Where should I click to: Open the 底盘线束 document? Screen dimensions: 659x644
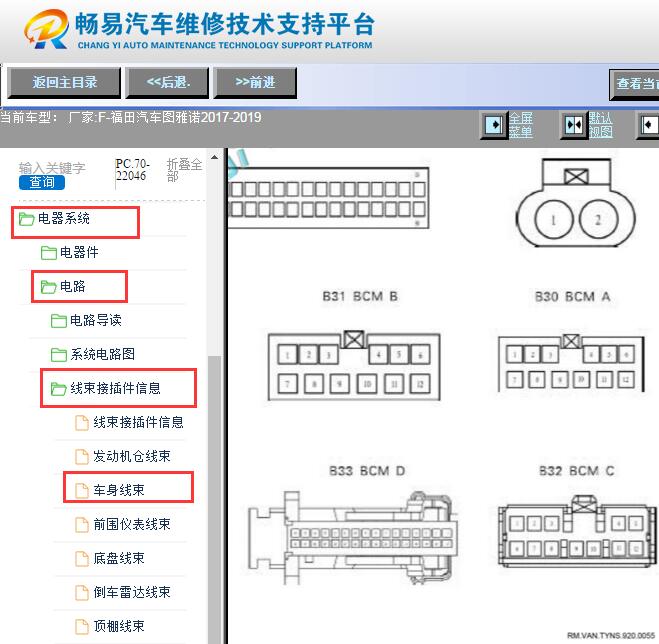pos(119,558)
